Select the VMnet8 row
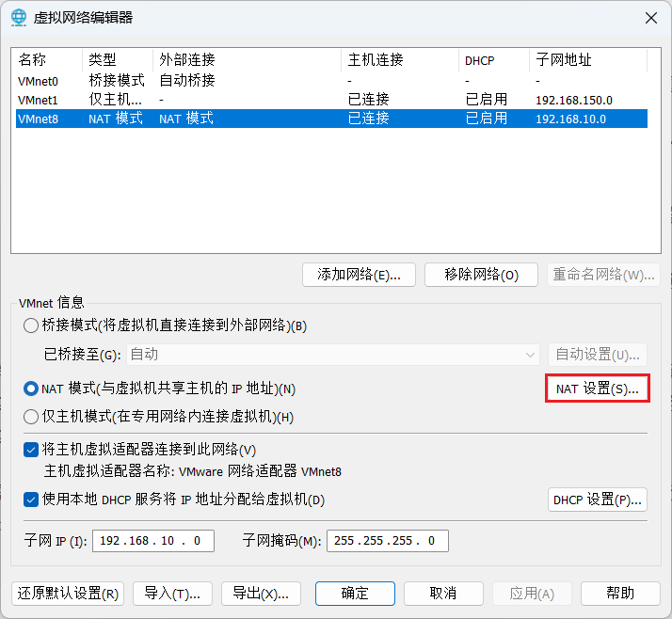The height and width of the screenshot is (619, 672). (x=331, y=119)
